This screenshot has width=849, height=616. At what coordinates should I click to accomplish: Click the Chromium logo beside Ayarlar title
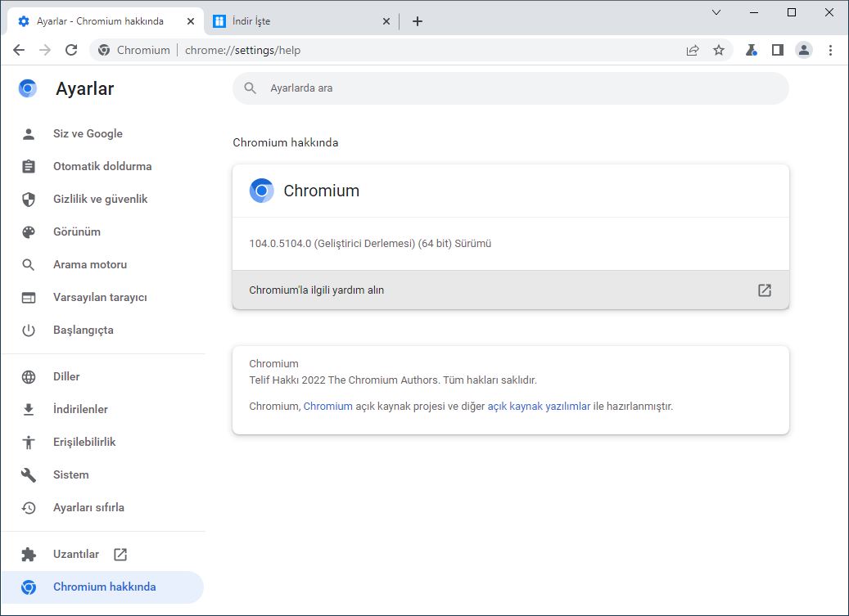[x=28, y=88]
